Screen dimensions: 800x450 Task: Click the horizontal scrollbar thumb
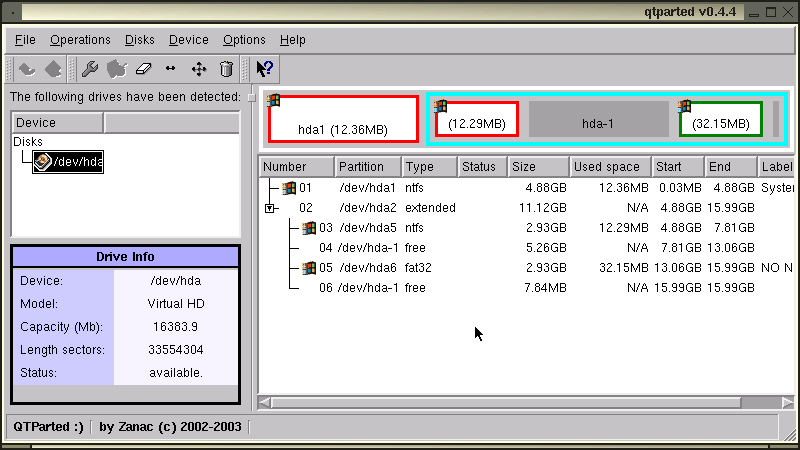[x=506, y=403]
